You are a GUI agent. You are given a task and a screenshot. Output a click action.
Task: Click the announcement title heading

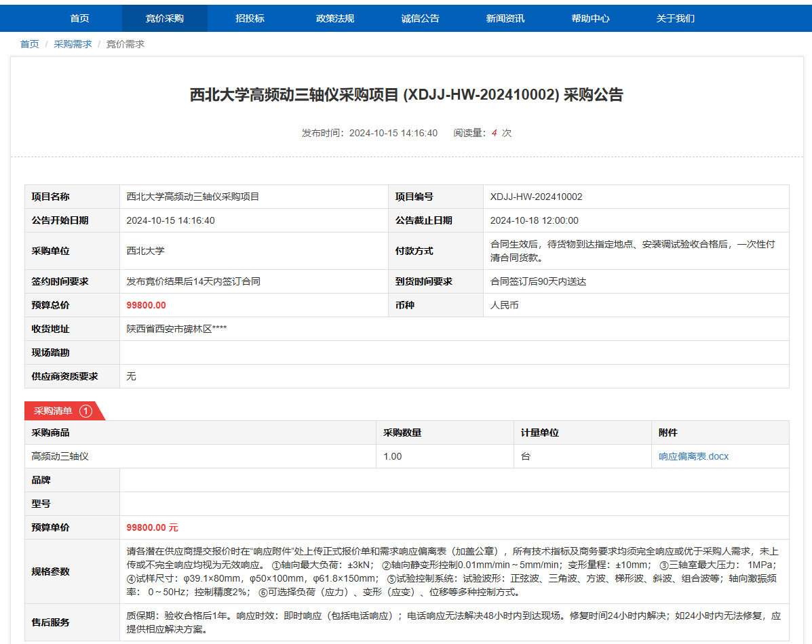pos(406,95)
